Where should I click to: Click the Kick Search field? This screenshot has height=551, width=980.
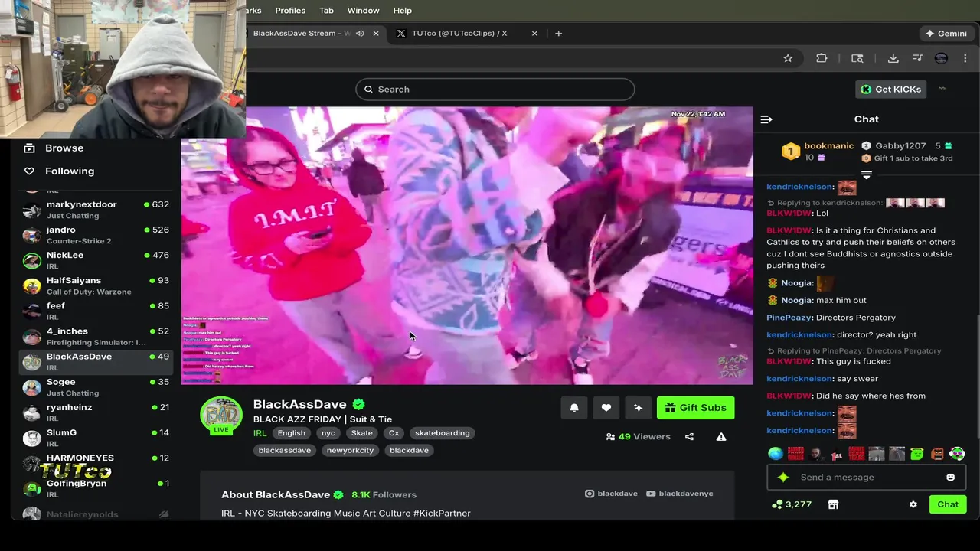click(495, 90)
